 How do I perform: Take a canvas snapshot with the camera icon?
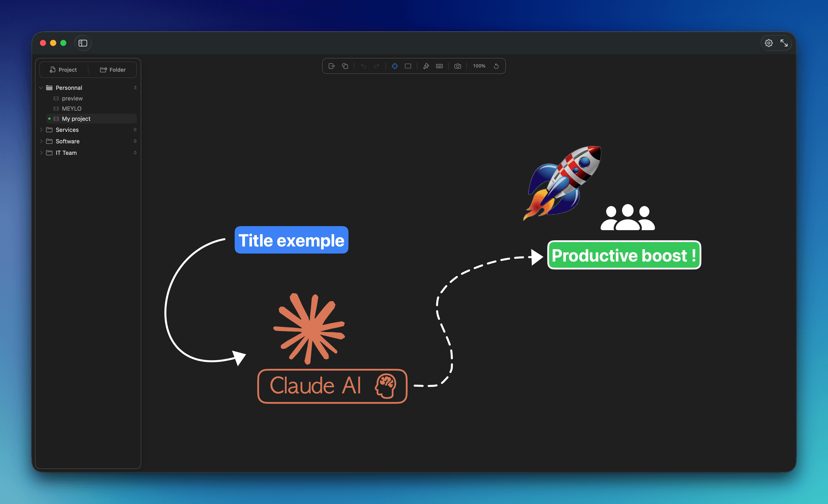coord(458,66)
